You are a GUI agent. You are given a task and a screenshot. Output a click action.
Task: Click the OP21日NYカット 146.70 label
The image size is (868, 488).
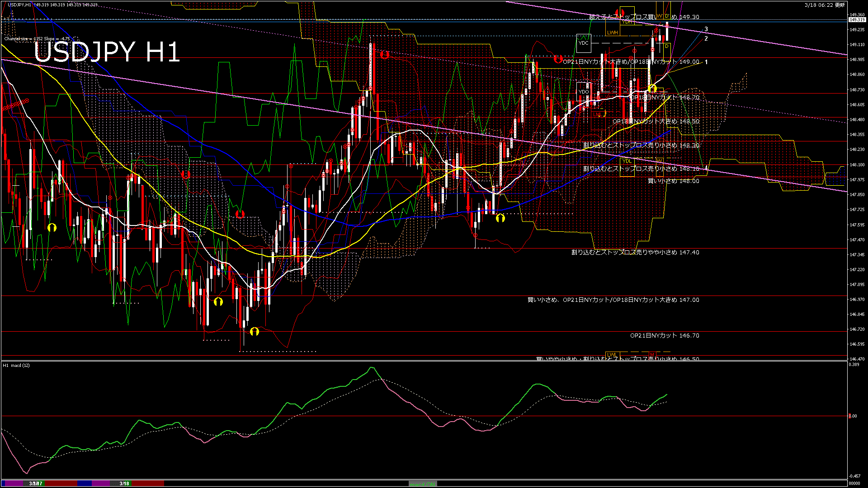(664, 335)
